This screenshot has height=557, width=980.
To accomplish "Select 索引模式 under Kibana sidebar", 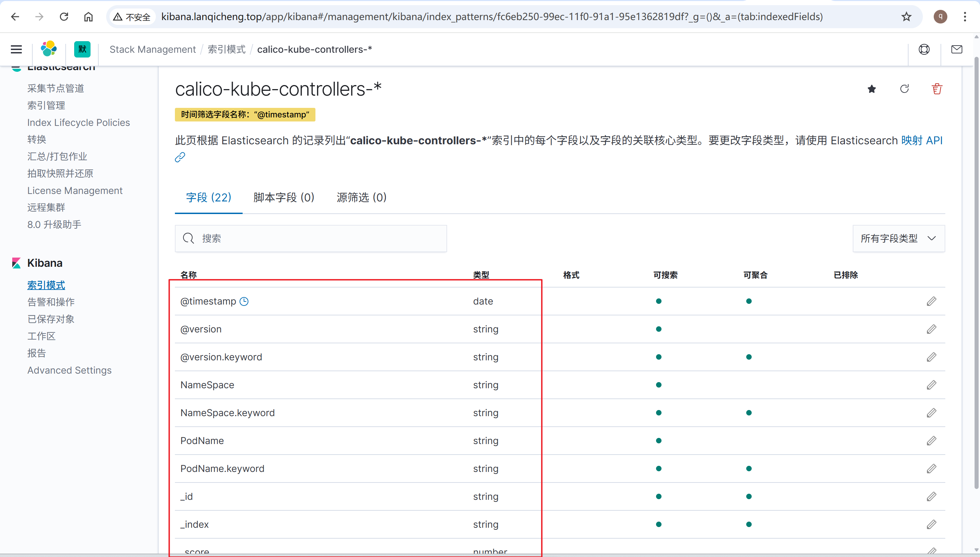I will (x=46, y=285).
